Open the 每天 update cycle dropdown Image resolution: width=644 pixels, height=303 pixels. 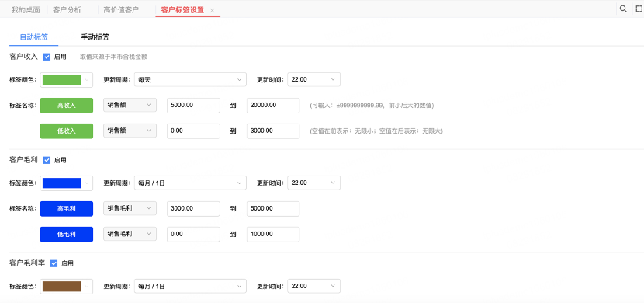pos(190,80)
